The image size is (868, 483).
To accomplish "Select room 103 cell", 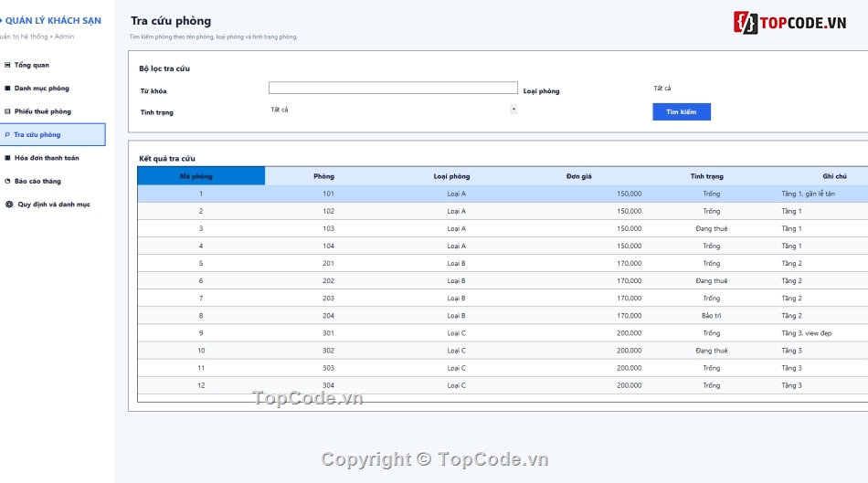I will 328,228.
